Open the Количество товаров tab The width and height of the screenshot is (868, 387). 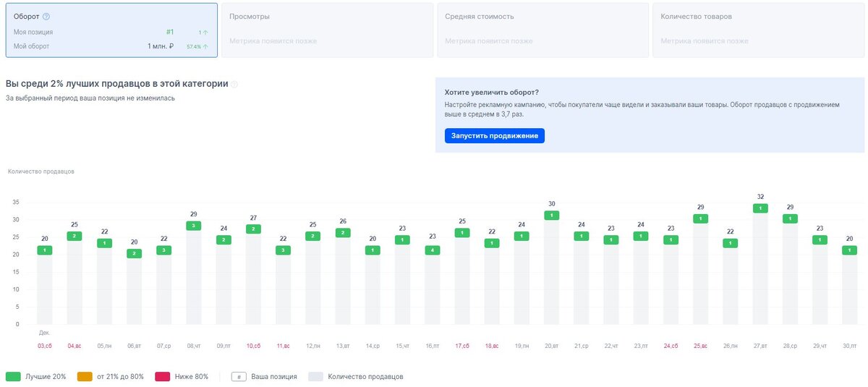click(758, 30)
